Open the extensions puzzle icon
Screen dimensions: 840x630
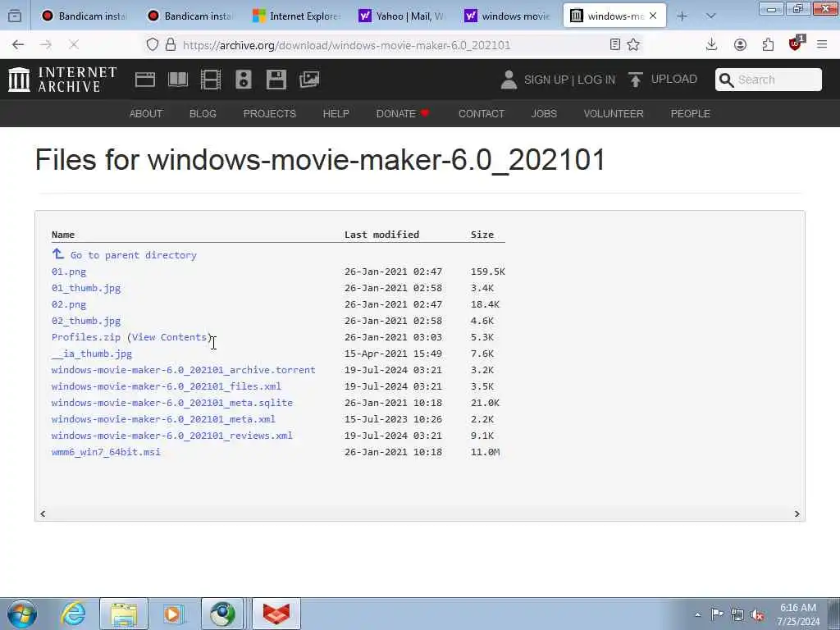pos(768,45)
